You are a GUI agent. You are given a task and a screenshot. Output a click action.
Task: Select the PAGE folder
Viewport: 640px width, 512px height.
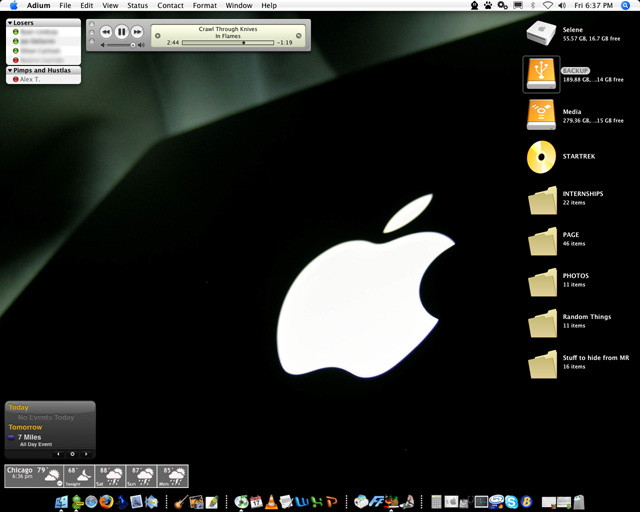point(542,241)
